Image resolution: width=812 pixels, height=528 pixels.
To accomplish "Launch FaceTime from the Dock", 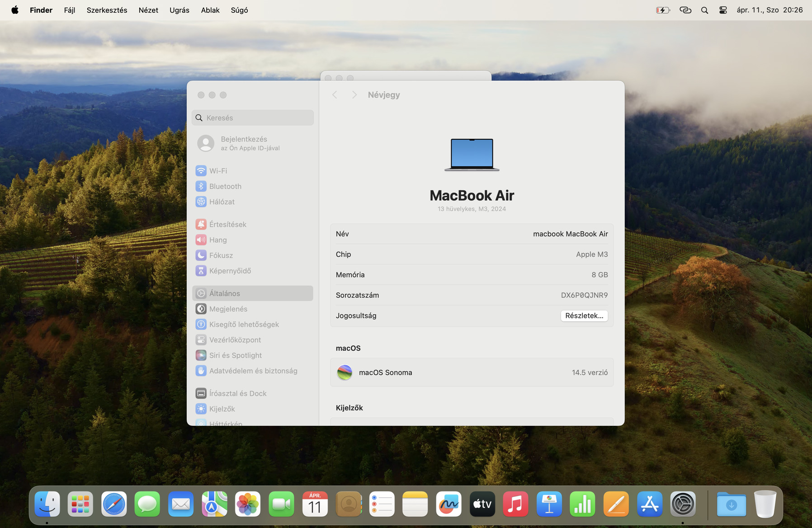I will point(281,504).
